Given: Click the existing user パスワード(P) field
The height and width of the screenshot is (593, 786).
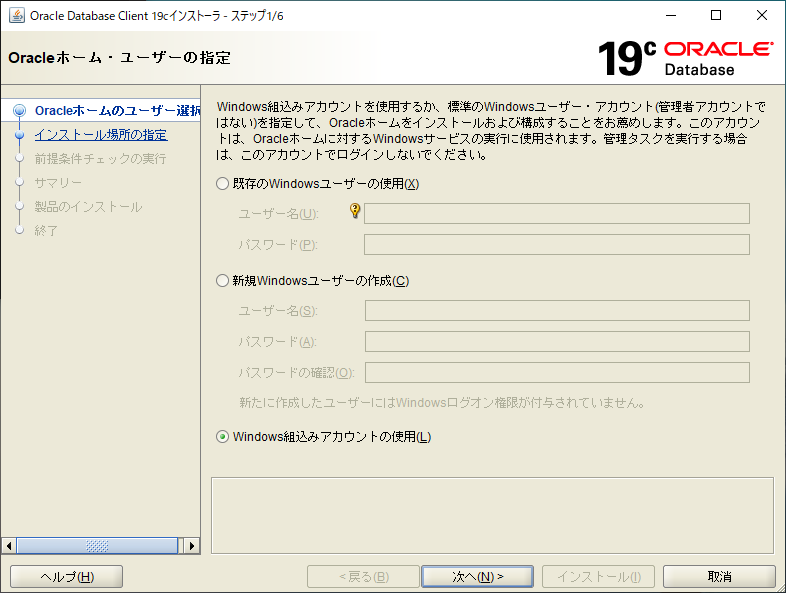Looking at the screenshot, I should point(557,245).
